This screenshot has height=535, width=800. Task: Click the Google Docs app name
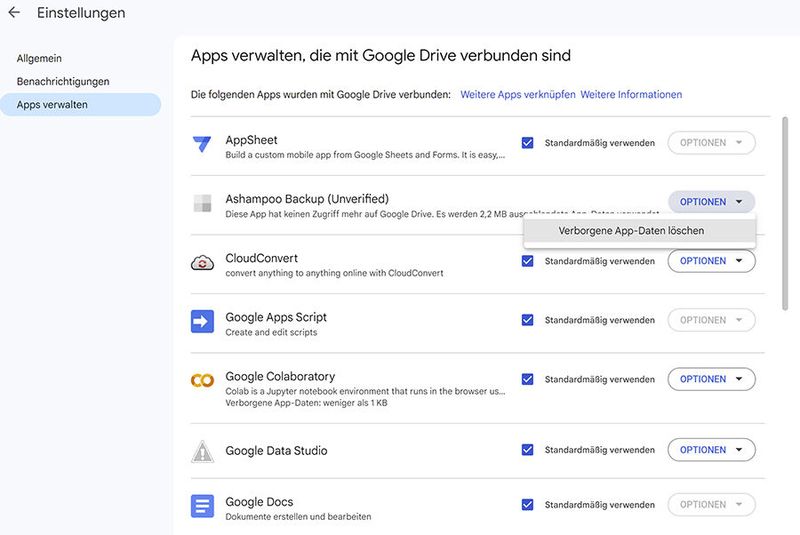259,502
